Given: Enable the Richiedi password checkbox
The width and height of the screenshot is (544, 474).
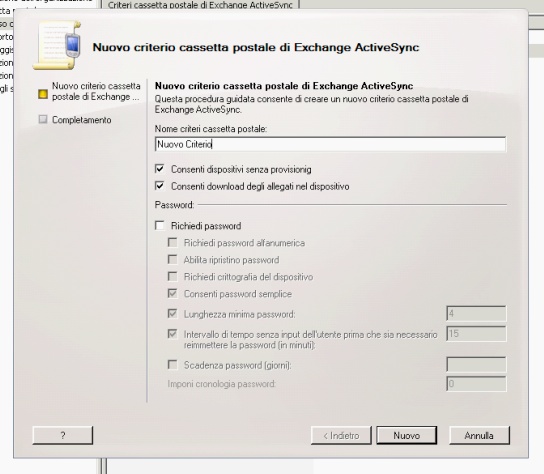Looking at the screenshot, I should pos(160,226).
